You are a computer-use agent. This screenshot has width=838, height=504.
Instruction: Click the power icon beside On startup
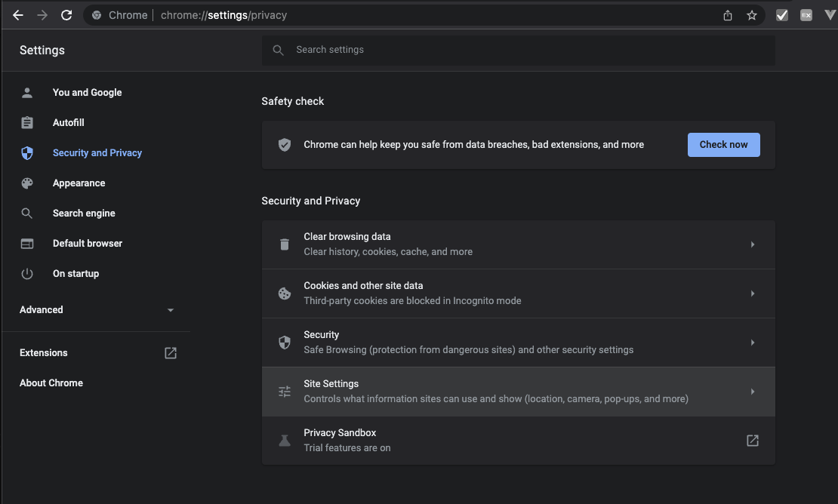tap(27, 274)
